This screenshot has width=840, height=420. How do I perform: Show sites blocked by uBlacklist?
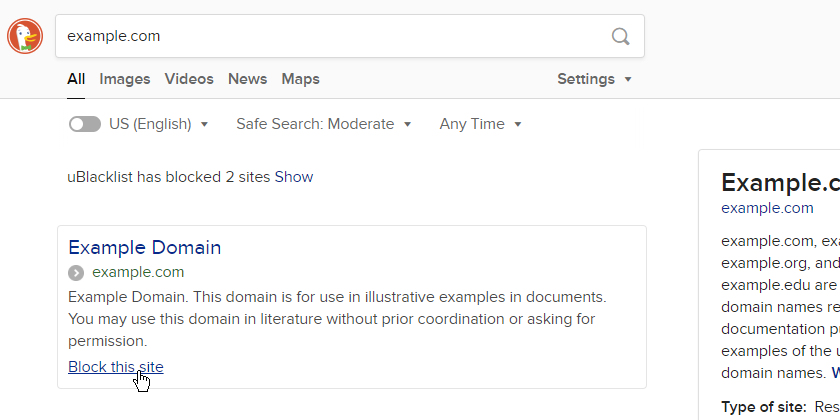(x=294, y=177)
